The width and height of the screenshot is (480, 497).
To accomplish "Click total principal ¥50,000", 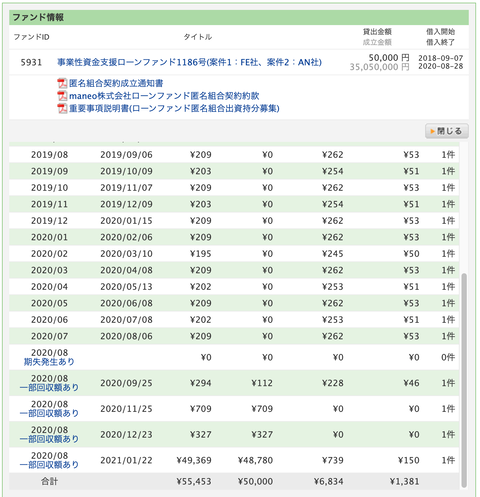I will (x=255, y=482).
